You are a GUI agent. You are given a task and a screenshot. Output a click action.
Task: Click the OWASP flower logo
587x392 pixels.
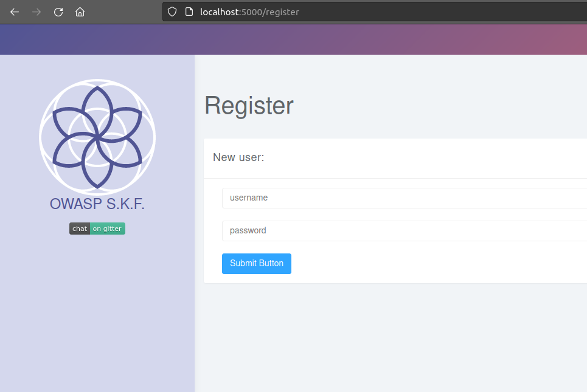click(97, 137)
